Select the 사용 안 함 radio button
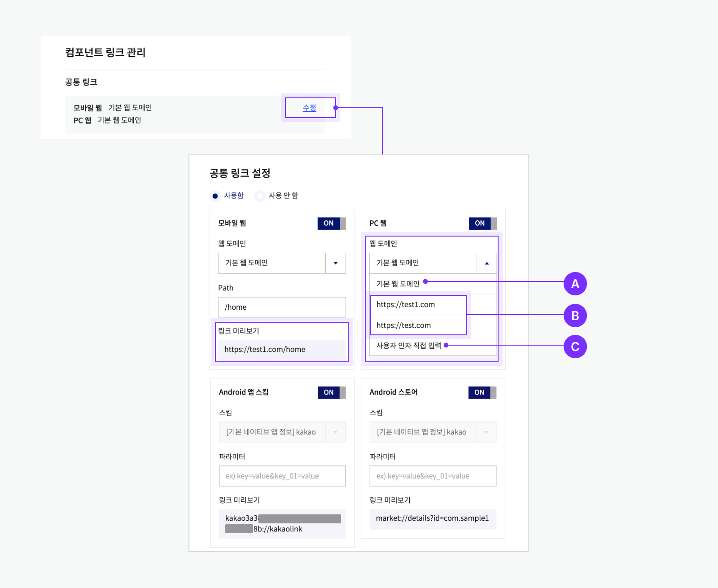 [x=260, y=196]
